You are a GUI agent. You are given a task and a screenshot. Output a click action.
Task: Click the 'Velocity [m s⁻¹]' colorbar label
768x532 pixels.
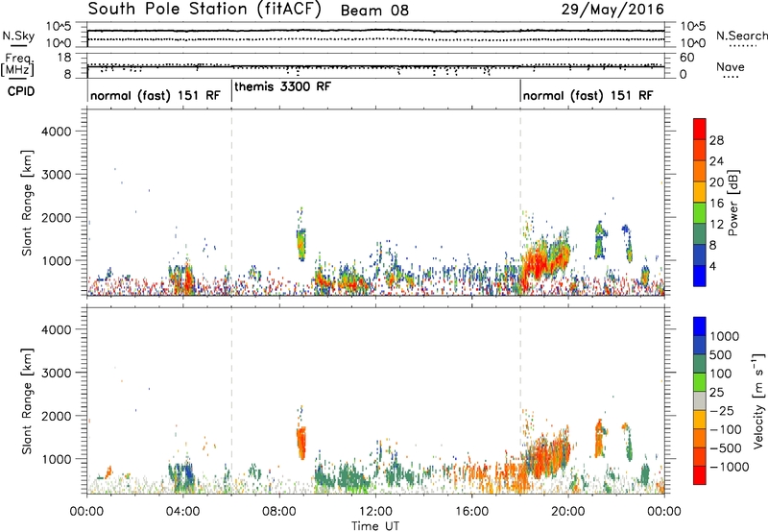click(758, 400)
